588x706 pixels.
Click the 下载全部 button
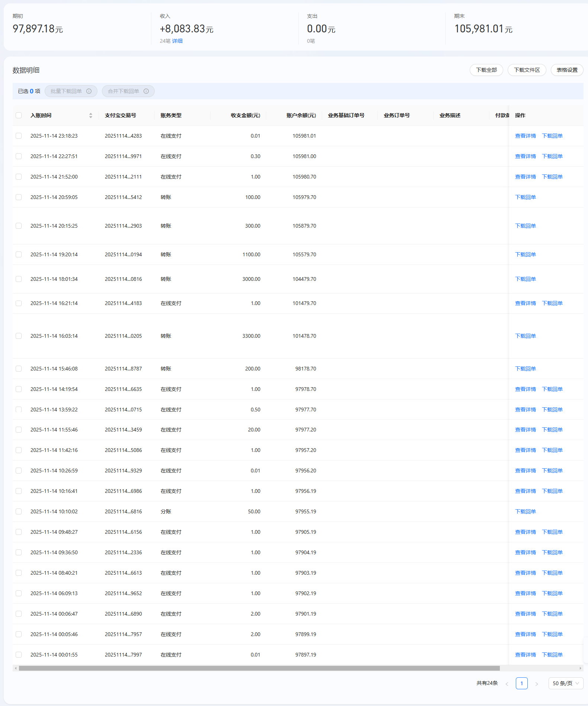(x=486, y=70)
